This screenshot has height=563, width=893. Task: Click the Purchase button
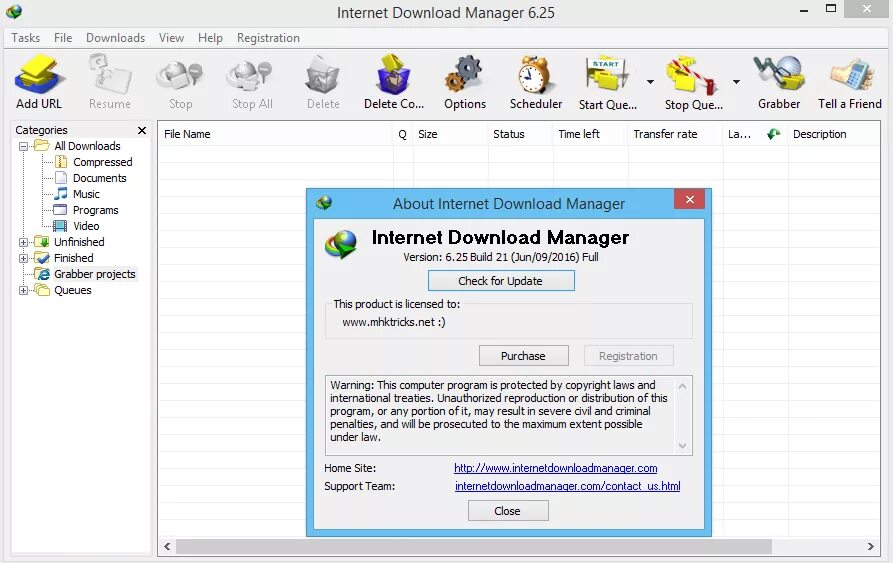(523, 356)
